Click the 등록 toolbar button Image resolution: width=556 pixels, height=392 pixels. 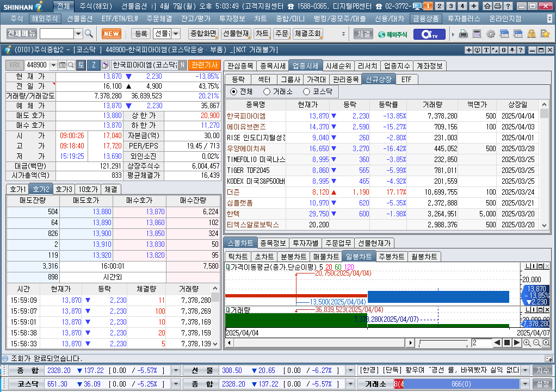click(x=141, y=34)
